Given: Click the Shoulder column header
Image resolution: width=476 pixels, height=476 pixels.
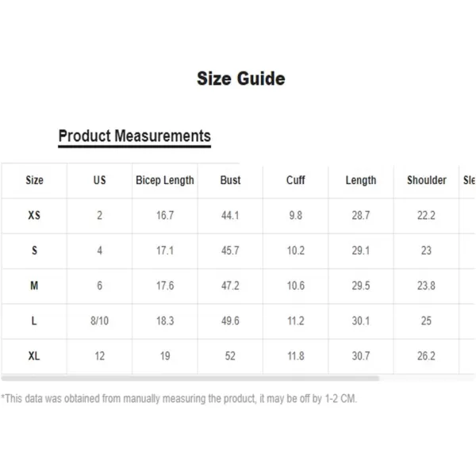Looking at the screenshot, I should 427,180.
